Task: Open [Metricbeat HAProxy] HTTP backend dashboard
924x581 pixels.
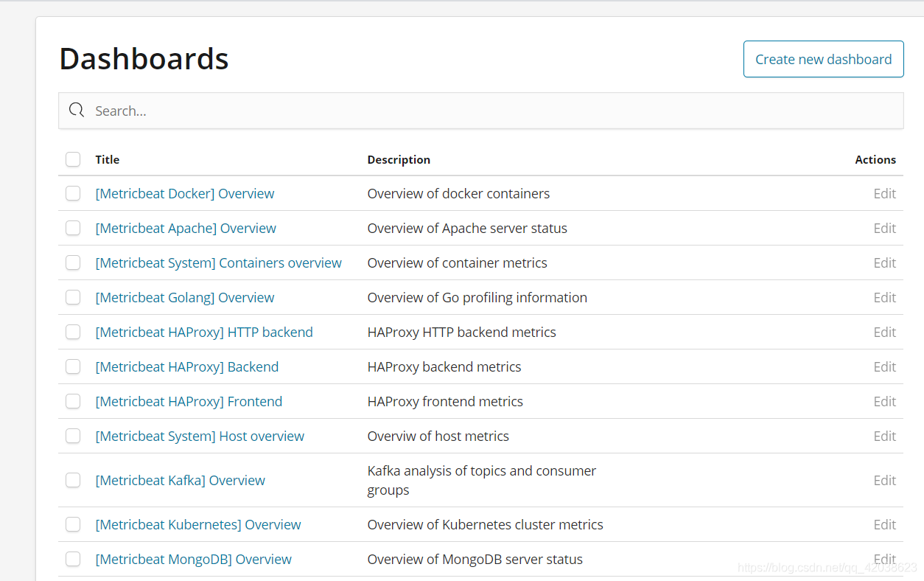Action: tap(204, 332)
